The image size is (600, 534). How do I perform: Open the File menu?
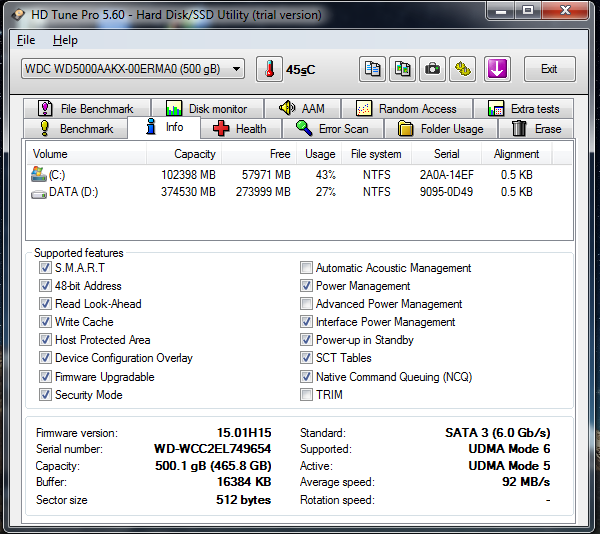pyautogui.click(x=26, y=40)
